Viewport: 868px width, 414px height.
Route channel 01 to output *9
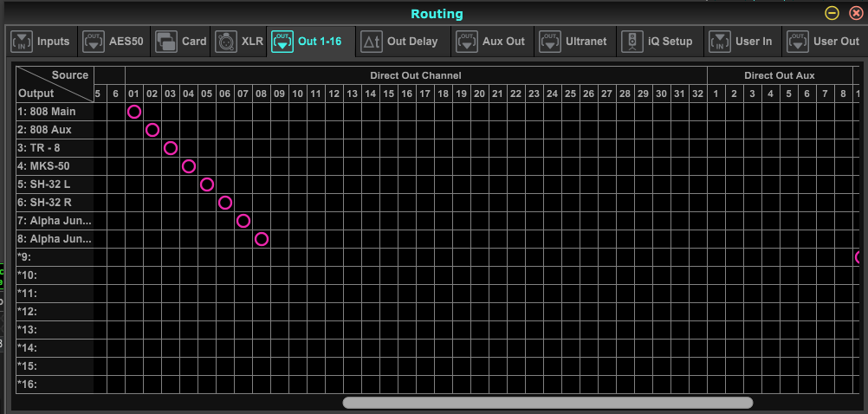click(x=134, y=257)
